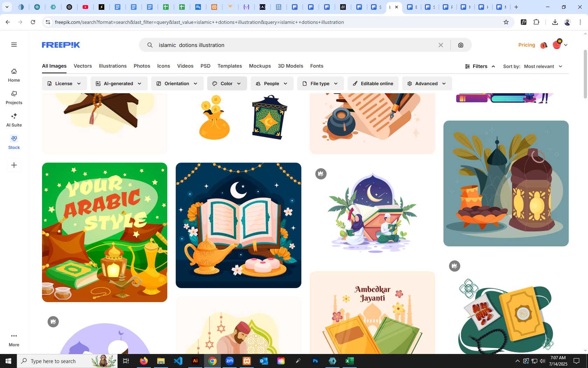Image resolution: width=588 pixels, height=368 pixels.
Task: Click the search magnifier icon
Action: point(150,45)
